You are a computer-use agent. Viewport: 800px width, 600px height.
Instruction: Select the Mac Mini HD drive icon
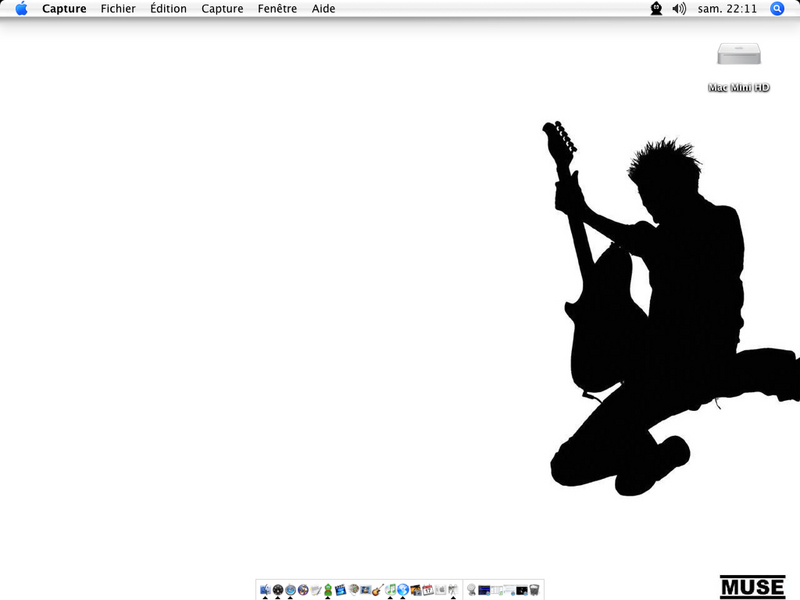coord(739,54)
